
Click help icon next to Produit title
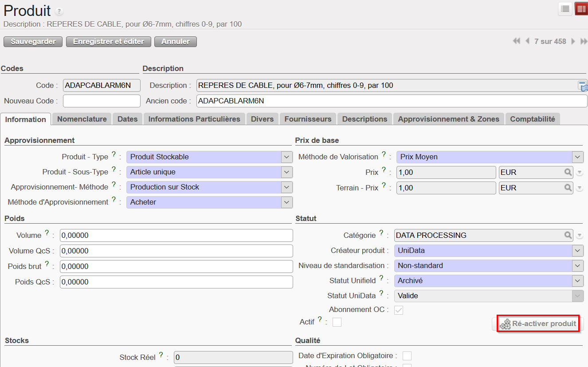tap(59, 12)
